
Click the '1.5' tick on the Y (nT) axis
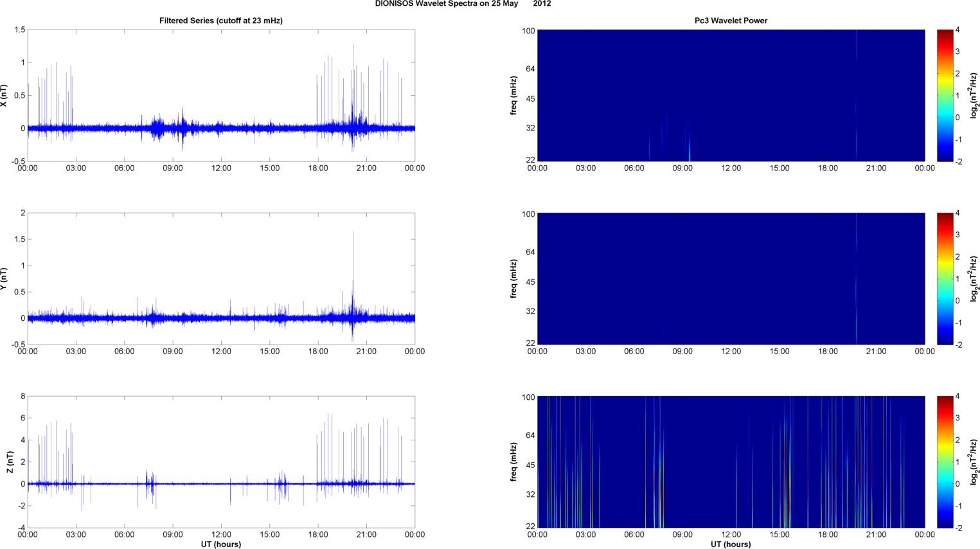20,240
